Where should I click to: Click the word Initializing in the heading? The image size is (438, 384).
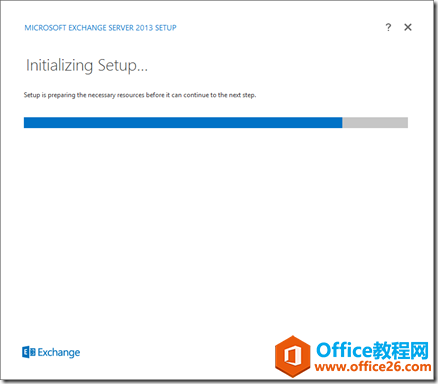[59, 66]
